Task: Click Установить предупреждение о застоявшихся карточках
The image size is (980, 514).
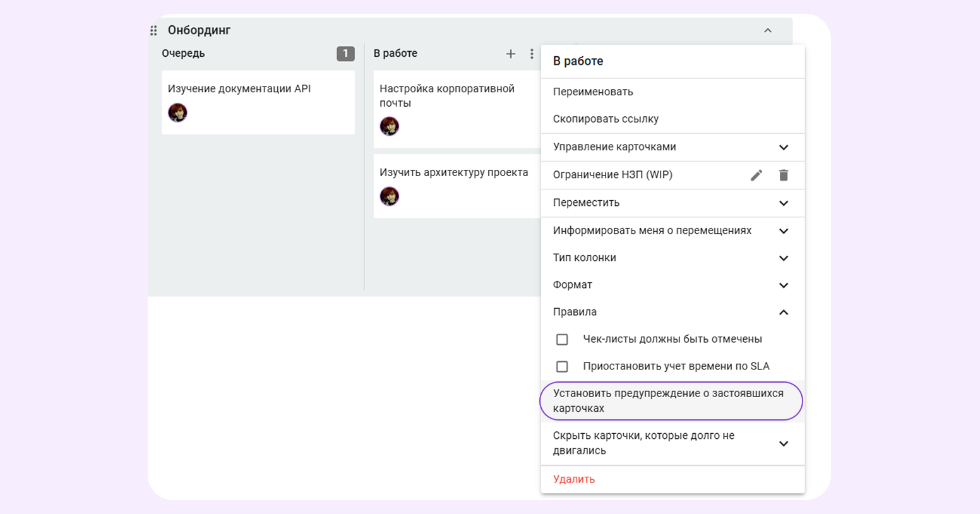Action: click(x=669, y=401)
